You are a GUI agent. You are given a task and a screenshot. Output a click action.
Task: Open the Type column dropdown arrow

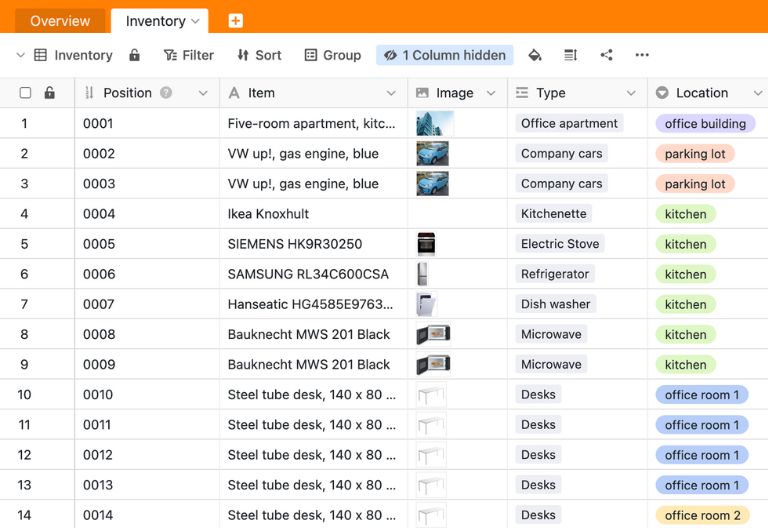(630, 93)
